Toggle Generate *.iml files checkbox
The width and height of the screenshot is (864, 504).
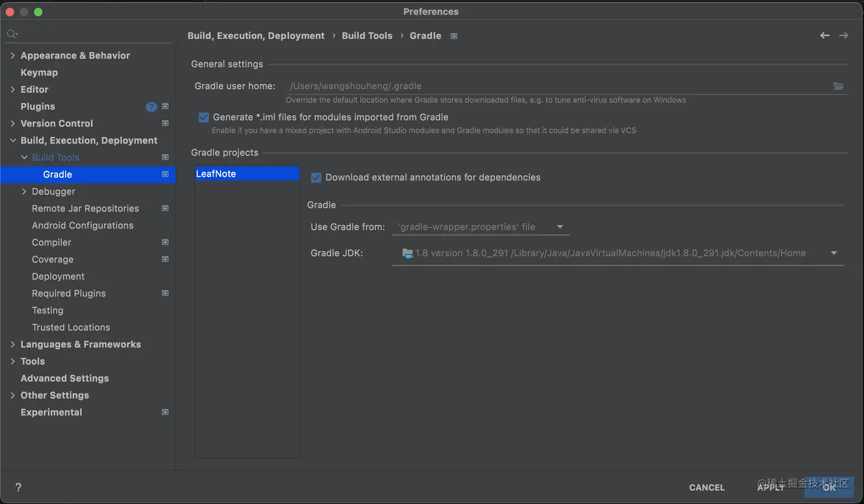point(203,117)
